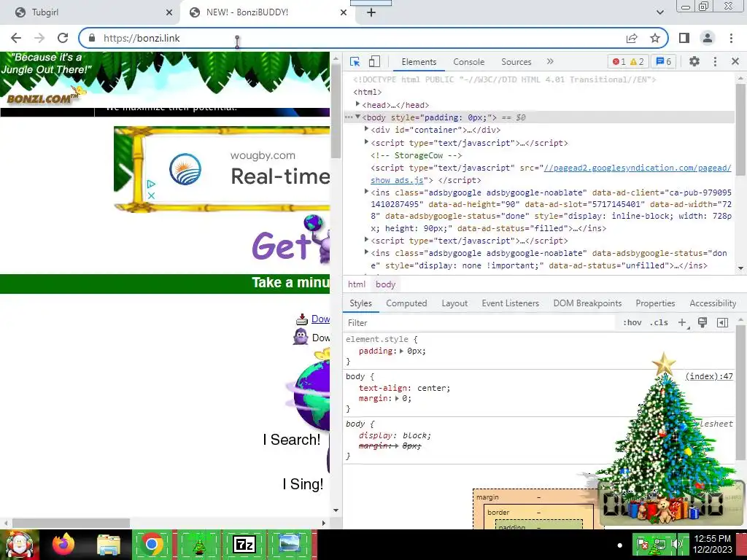The image size is (747, 560).
Task: Open the rendering emulations paintbrush icon
Action: coord(703,322)
